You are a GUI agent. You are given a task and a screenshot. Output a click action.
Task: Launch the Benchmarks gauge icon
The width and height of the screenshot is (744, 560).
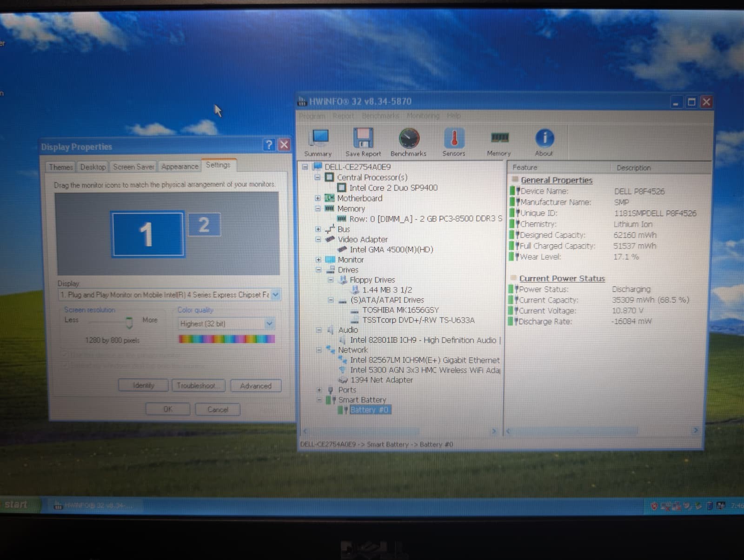(x=409, y=138)
